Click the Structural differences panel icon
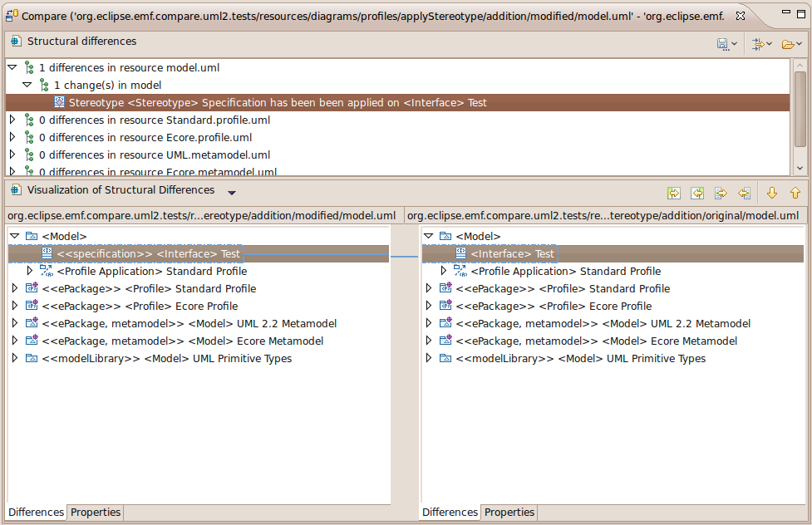The image size is (812, 525). point(16,41)
